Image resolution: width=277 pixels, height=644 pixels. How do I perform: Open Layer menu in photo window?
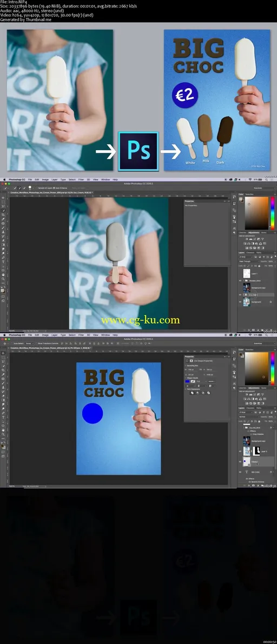coord(54,179)
